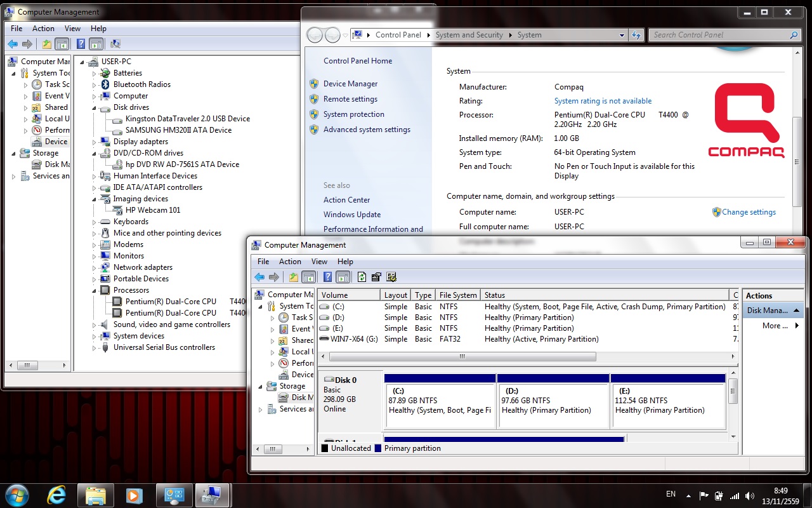
Task: Select HP Webcam 101 device
Action: 152,210
